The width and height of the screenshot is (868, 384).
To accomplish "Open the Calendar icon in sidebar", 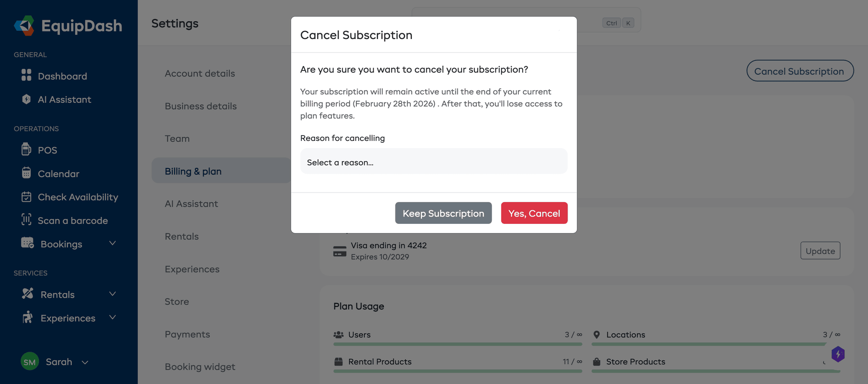I will [27, 173].
